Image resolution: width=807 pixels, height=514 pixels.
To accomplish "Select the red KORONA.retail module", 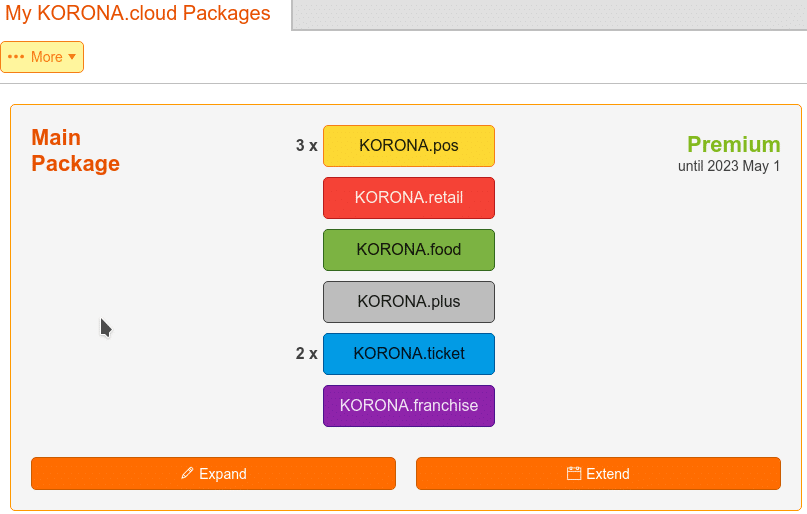I will tap(409, 198).
